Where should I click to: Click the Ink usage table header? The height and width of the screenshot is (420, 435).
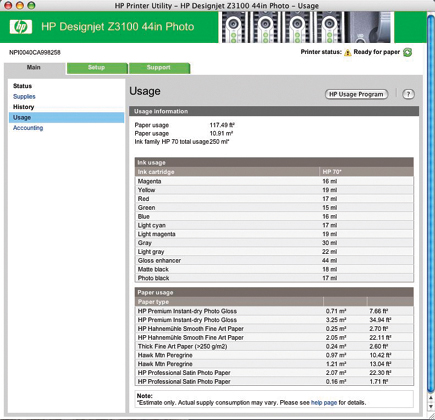point(274,163)
